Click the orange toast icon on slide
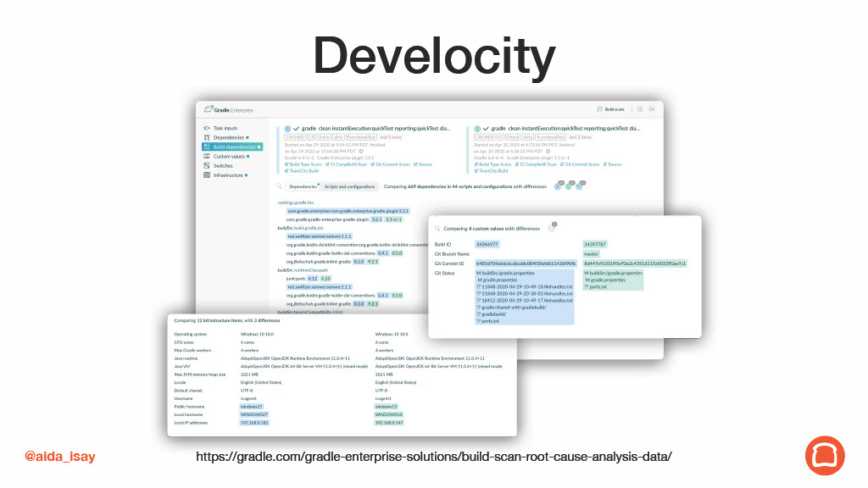Image resolution: width=868 pixels, height=488 pixels. point(825,456)
